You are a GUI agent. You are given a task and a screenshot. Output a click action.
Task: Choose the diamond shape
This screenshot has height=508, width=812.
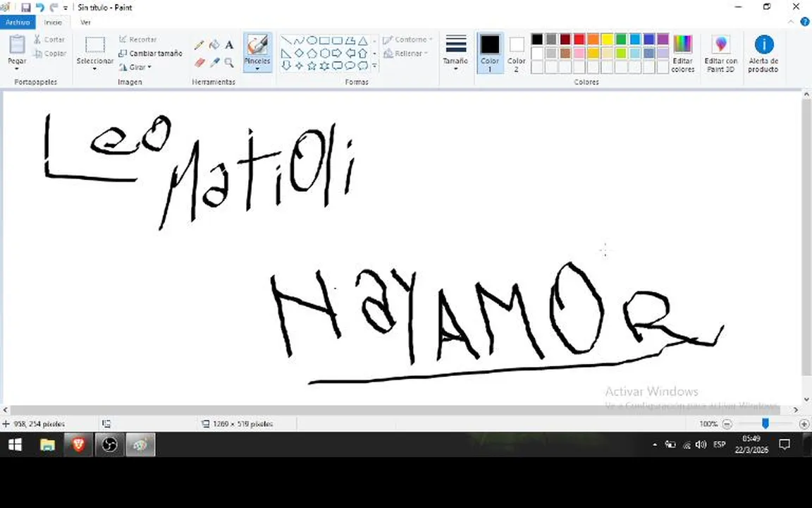(x=299, y=53)
